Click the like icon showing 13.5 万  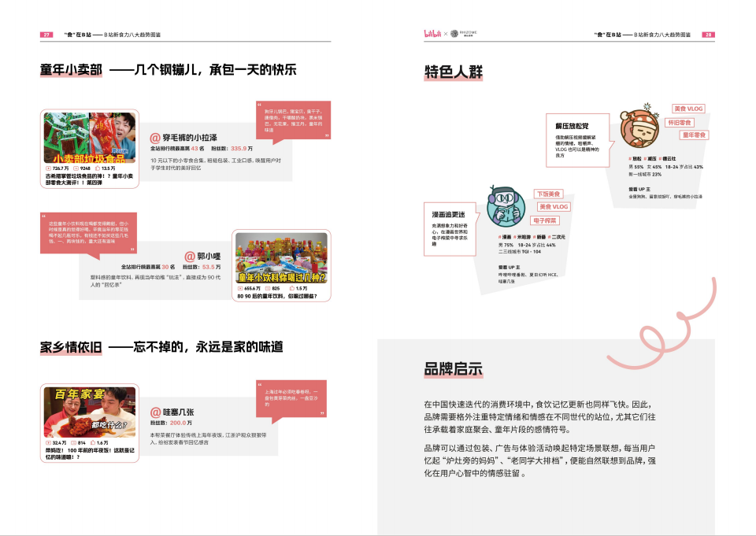(x=98, y=168)
